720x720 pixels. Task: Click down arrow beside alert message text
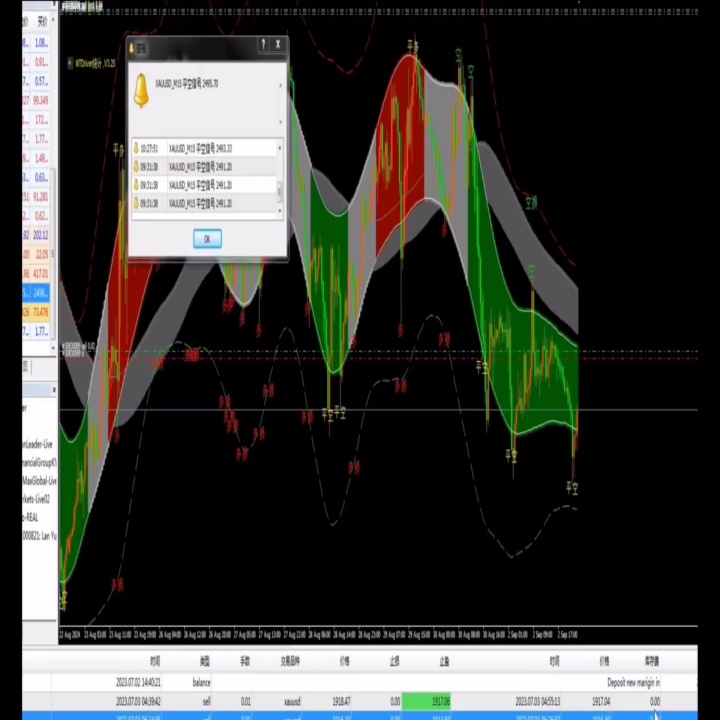tap(281, 122)
